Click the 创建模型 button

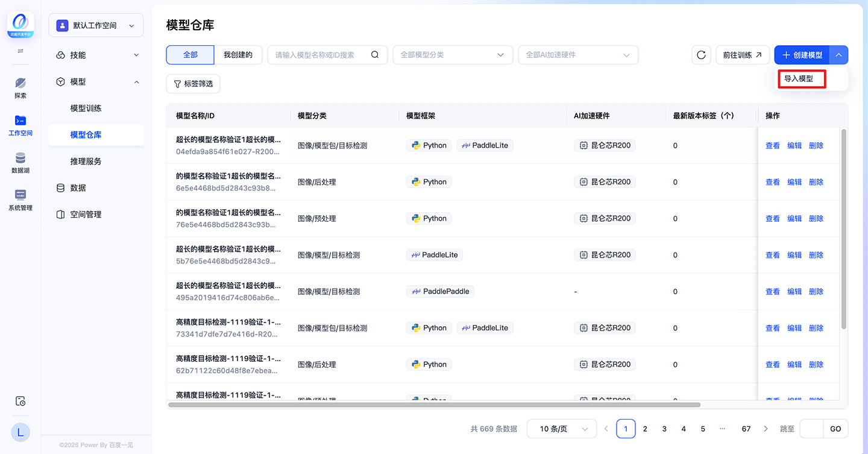(x=802, y=55)
